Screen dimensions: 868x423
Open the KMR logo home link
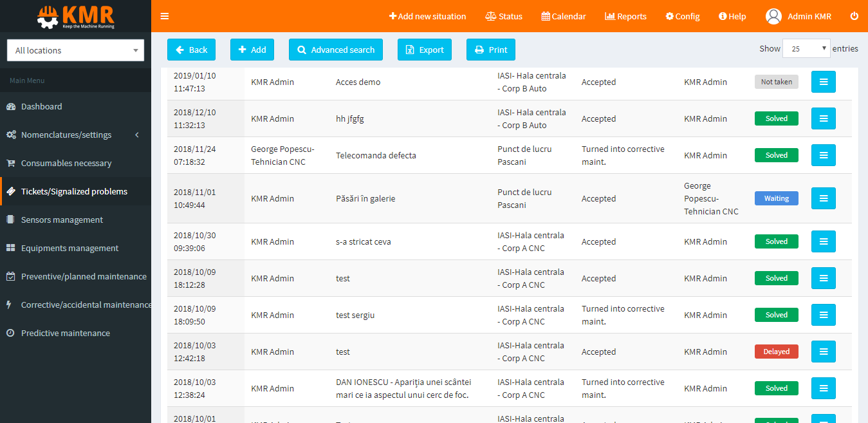pyautogui.click(x=75, y=16)
